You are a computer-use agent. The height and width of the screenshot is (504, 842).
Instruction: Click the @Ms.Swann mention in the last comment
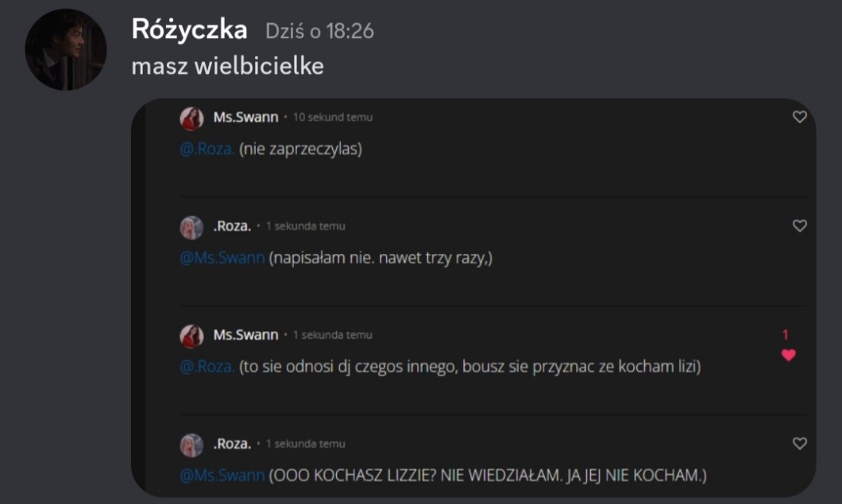pos(222,475)
